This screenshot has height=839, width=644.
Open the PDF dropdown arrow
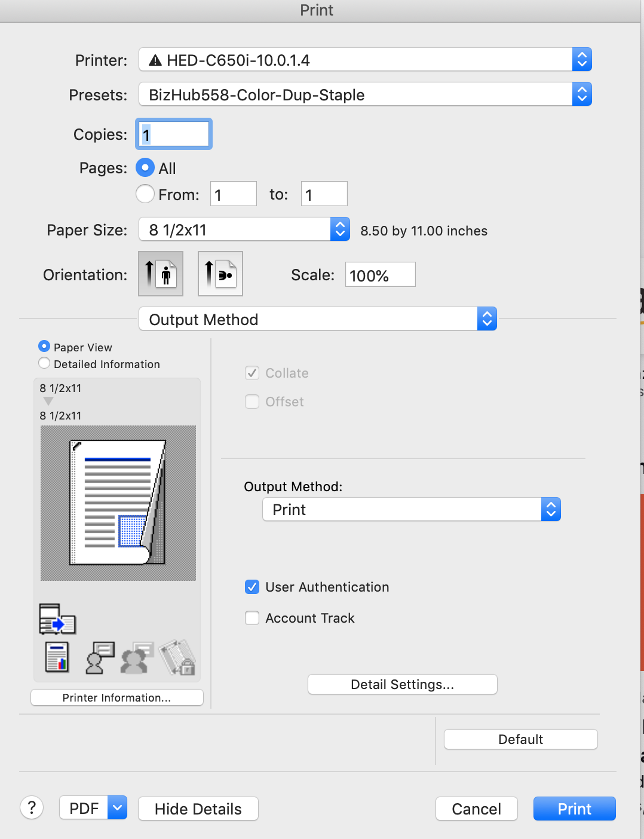tap(118, 808)
